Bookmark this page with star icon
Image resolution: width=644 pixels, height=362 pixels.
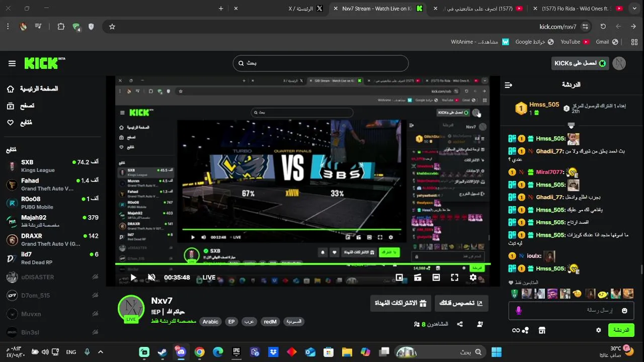[112, 27]
